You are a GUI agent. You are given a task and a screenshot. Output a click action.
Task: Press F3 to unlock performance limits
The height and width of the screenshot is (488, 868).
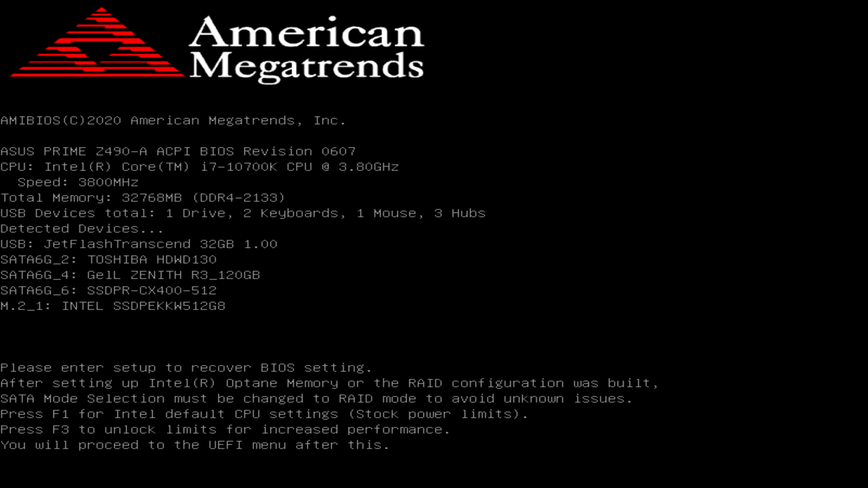[x=225, y=429]
